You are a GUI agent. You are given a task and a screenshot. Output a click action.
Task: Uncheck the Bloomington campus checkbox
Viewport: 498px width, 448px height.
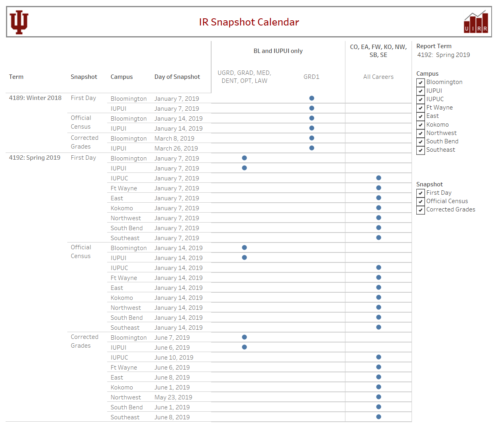tap(420, 82)
